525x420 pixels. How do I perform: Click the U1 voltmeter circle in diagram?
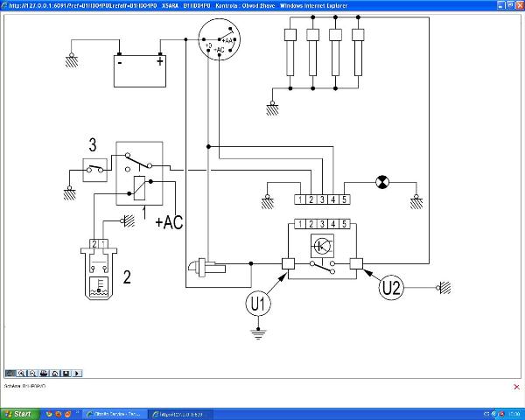260,303
